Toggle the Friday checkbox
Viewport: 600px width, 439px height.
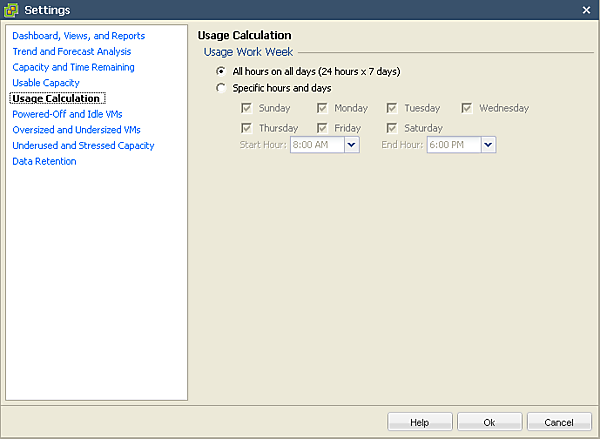pyautogui.click(x=322, y=128)
